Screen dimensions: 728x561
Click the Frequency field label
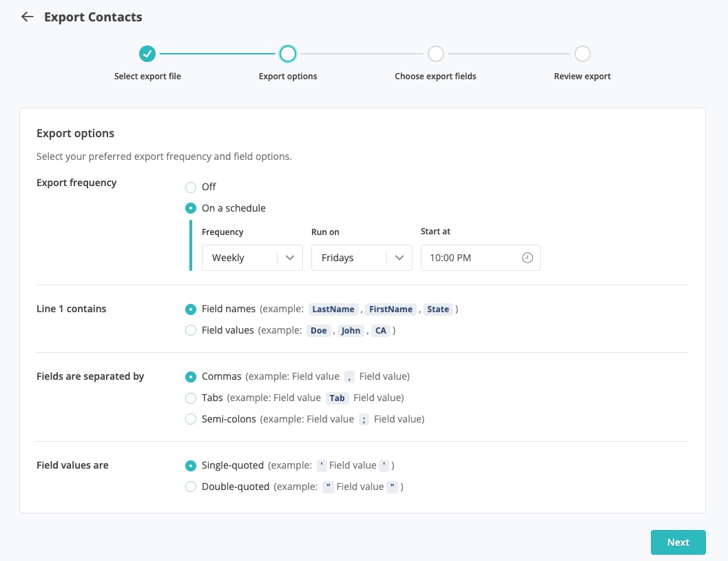[x=222, y=232]
